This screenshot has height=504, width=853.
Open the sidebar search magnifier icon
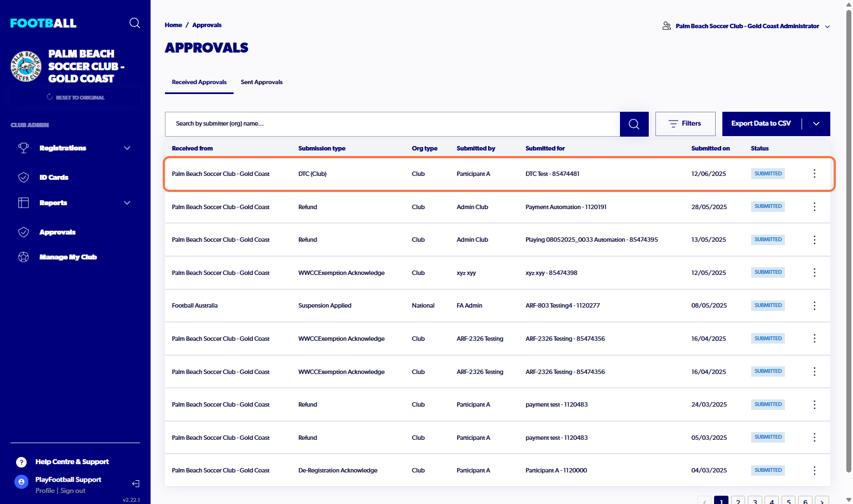point(135,23)
